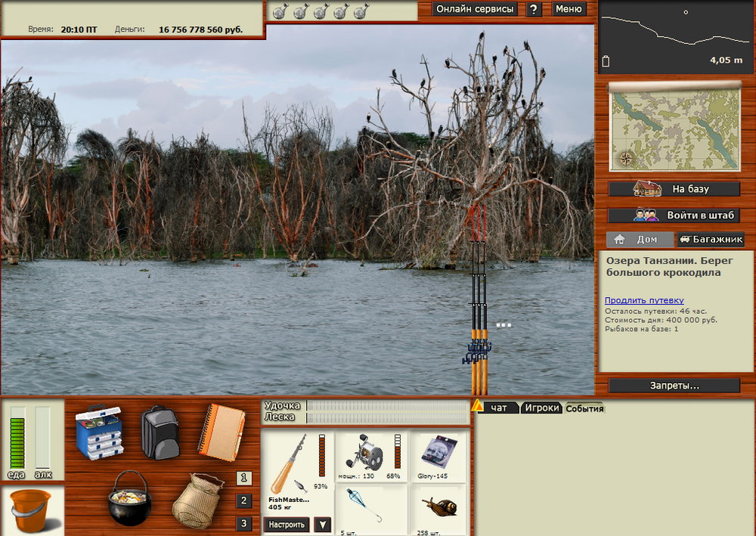The image size is (756, 536).
Task: Switch to the Игроки tab
Action: coord(542,408)
